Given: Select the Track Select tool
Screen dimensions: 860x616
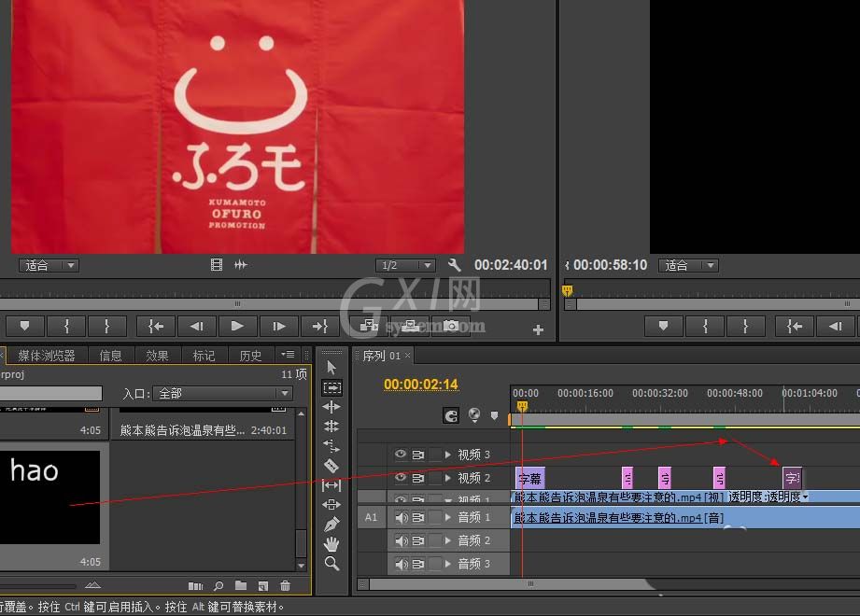Looking at the screenshot, I should [x=331, y=387].
